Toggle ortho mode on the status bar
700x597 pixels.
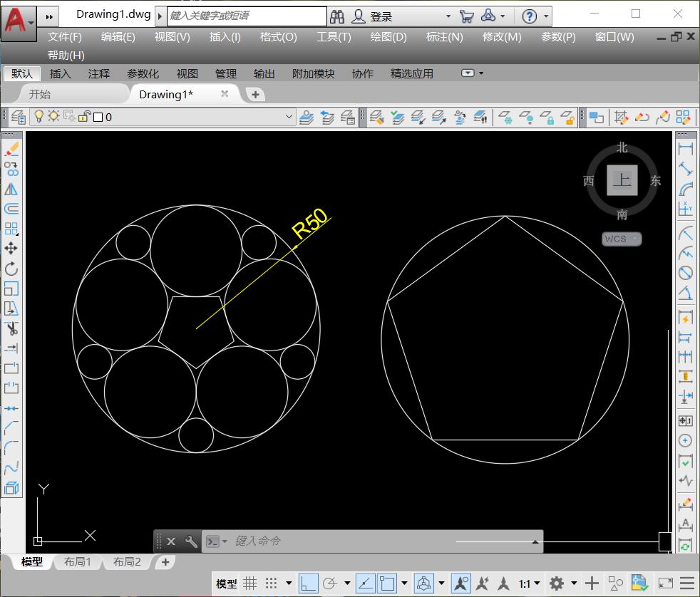coord(307,583)
